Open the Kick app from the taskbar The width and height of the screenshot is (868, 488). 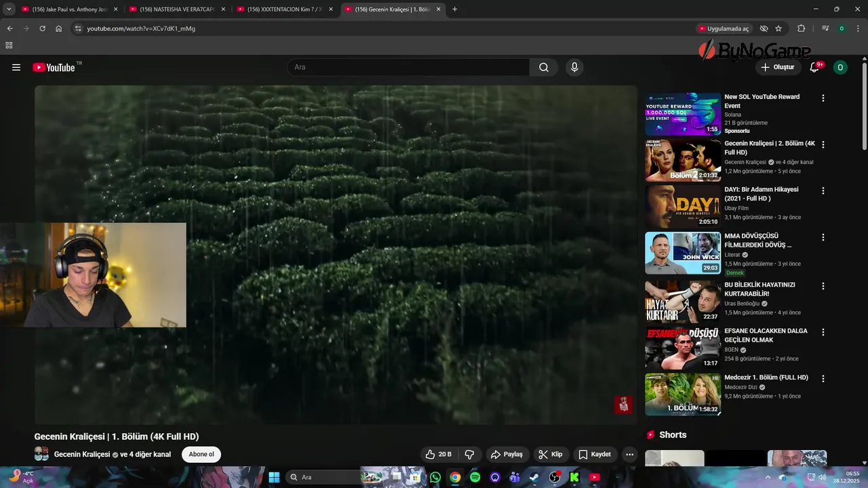click(x=574, y=477)
